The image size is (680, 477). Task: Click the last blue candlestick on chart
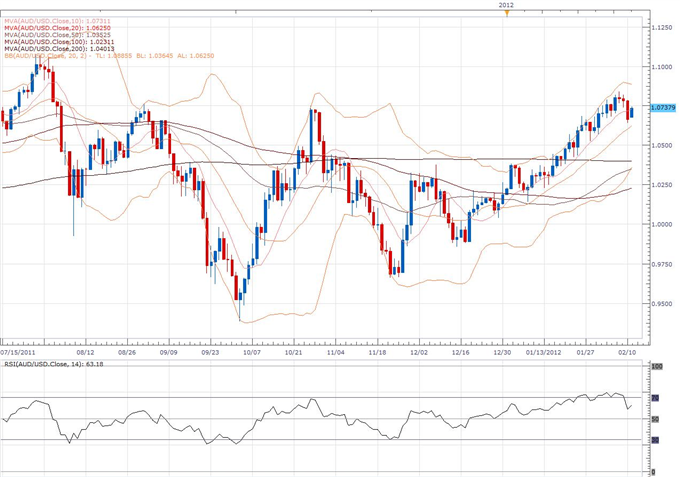[632, 112]
